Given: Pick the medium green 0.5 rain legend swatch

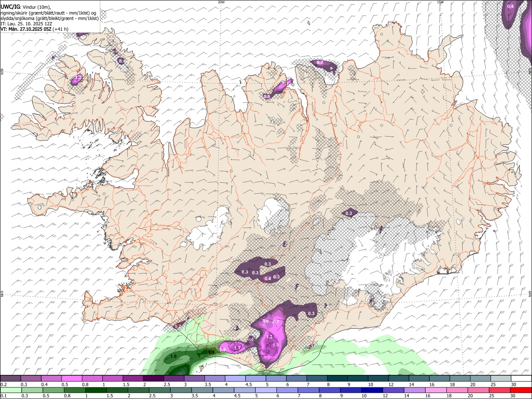Looking at the screenshot, I should [x=53, y=390].
